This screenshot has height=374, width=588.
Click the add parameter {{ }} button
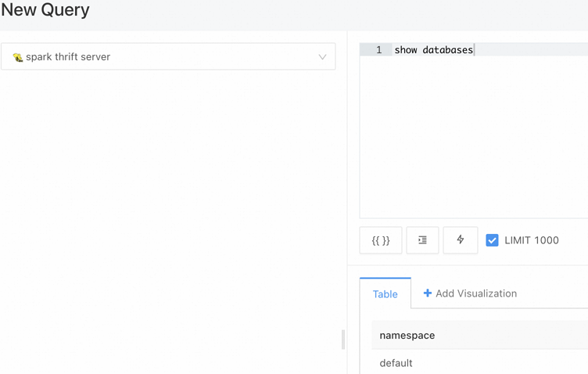381,240
